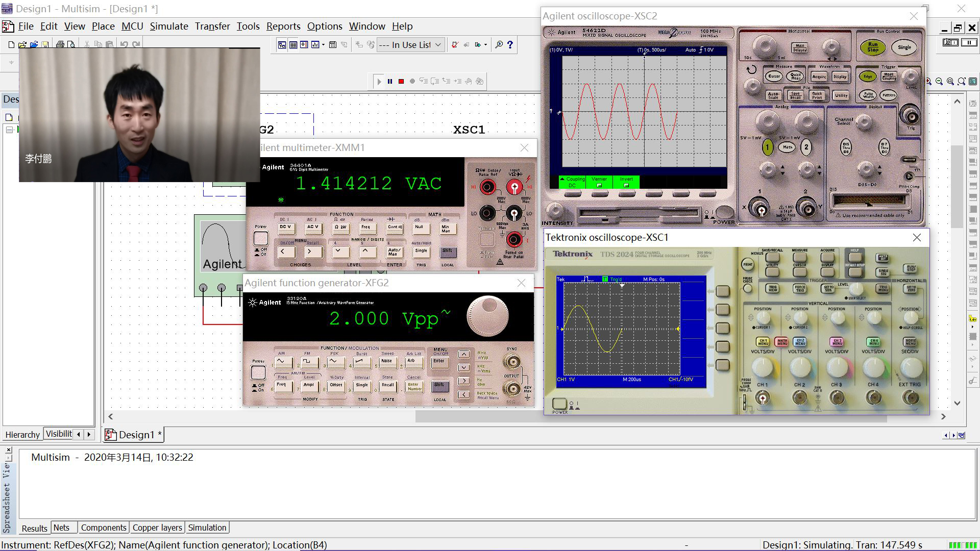
Task: Click CH1 MENU on Tektronix oscilloscope
Action: click(763, 342)
